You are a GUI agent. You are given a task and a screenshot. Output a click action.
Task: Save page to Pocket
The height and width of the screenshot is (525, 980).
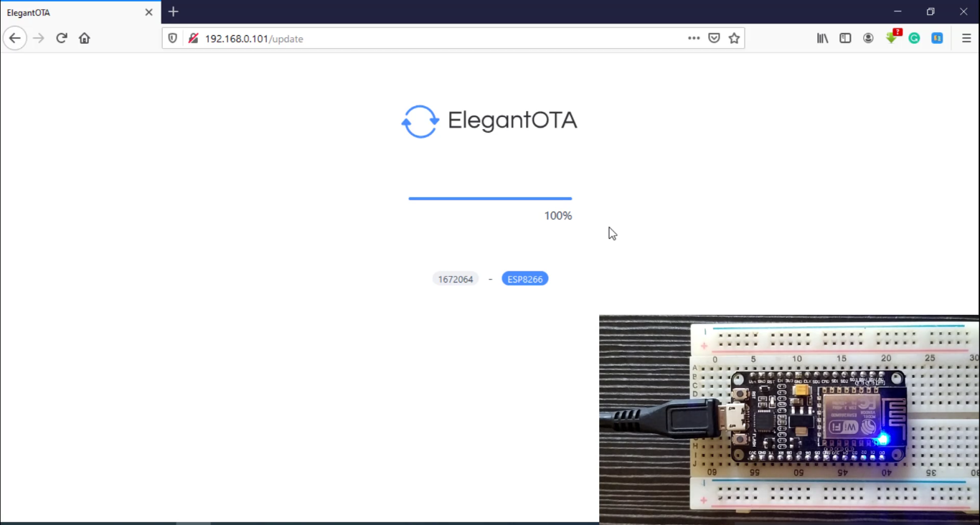714,38
